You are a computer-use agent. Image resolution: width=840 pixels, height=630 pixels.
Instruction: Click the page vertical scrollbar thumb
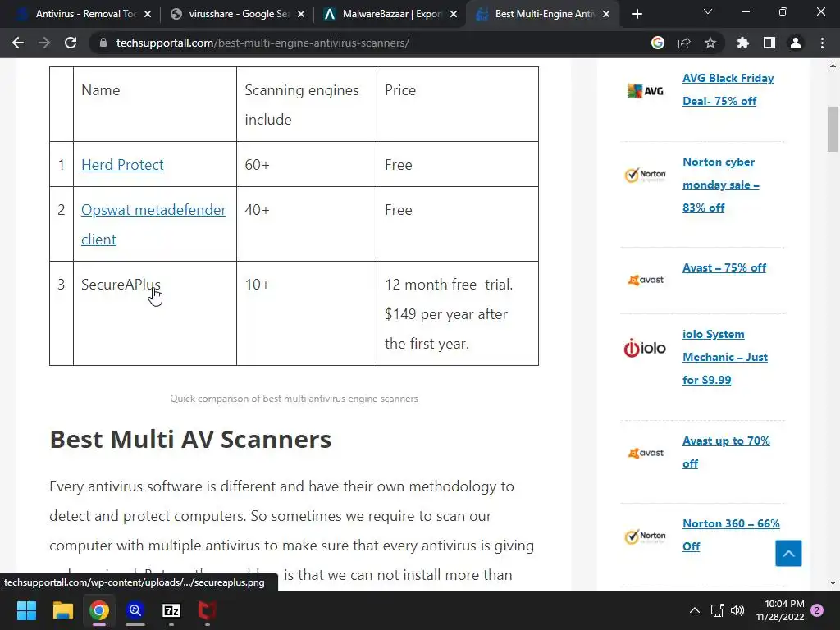pos(833,129)
